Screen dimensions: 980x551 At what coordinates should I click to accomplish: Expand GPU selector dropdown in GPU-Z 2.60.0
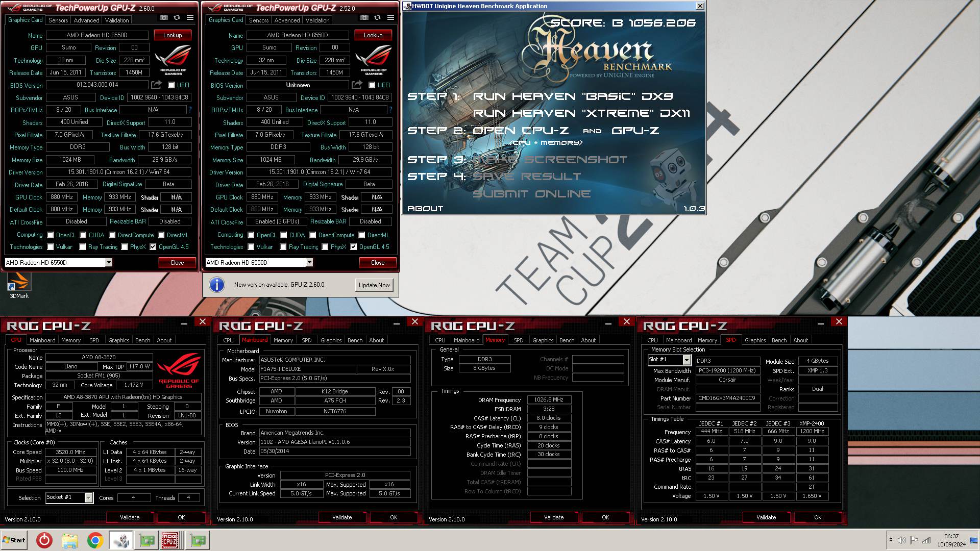[109, 262]
